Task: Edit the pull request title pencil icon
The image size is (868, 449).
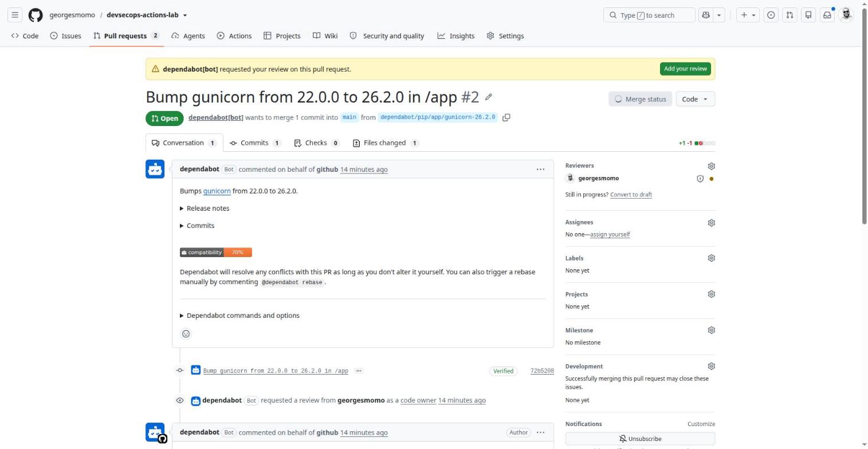Action: coord(489,97)
